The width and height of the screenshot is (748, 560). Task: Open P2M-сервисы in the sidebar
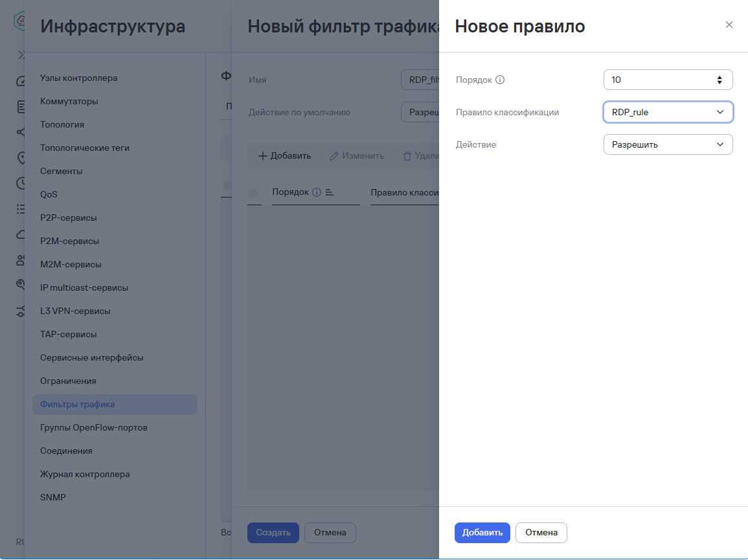click(x=70, y=241)
